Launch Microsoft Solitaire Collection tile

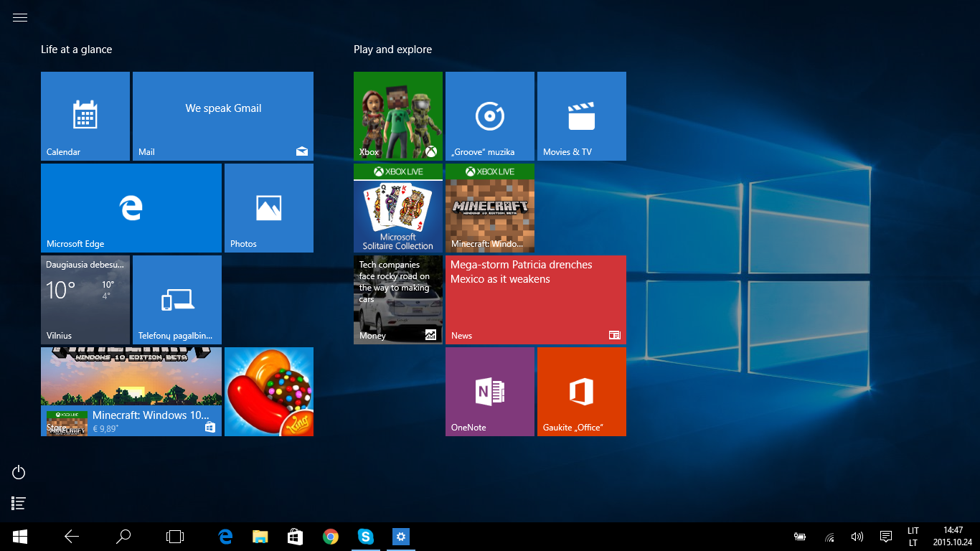click(398, 208)
